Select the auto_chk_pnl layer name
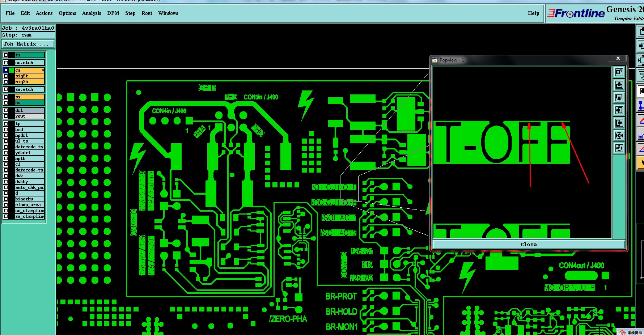Viewport: 644px width, 335px height. pos(30,187)
